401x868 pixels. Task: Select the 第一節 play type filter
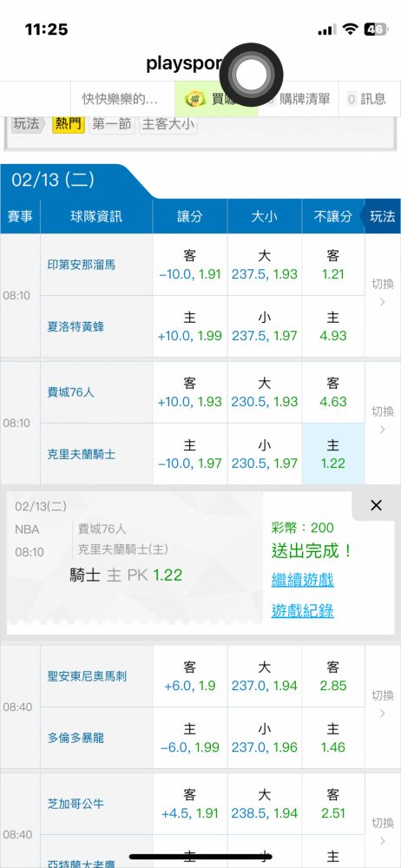click(x=112, y=124)
